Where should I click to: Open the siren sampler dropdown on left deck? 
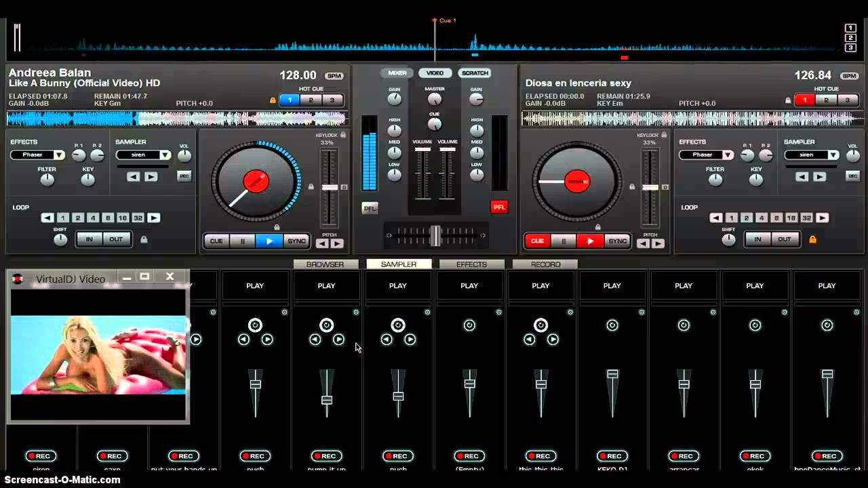click(x=165, y=155)
